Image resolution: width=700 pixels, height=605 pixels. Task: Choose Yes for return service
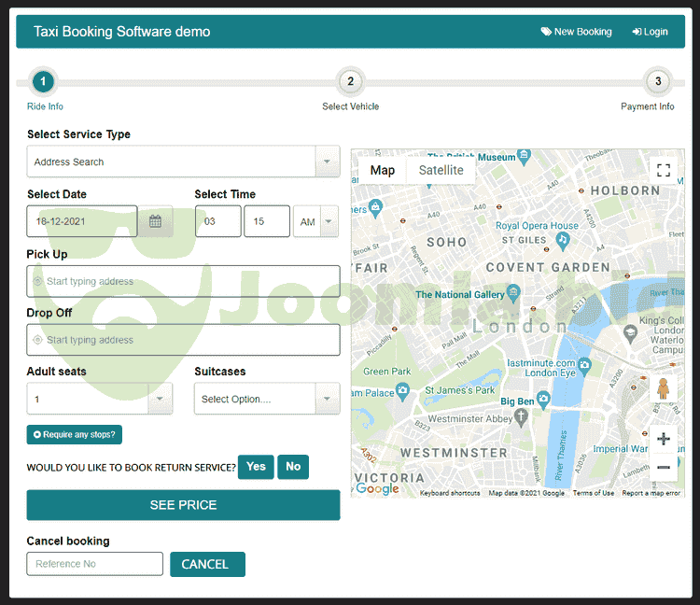(256, 467)
